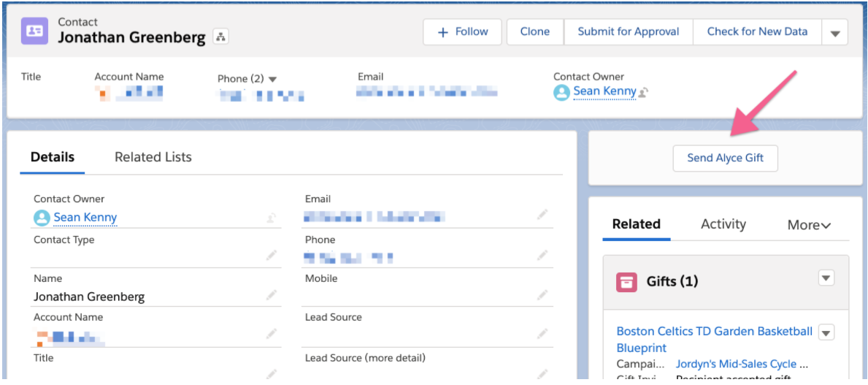Edit Contact Type with pencil icon
Viewport: 868px width, 385px height.
[x=272, y=255]
